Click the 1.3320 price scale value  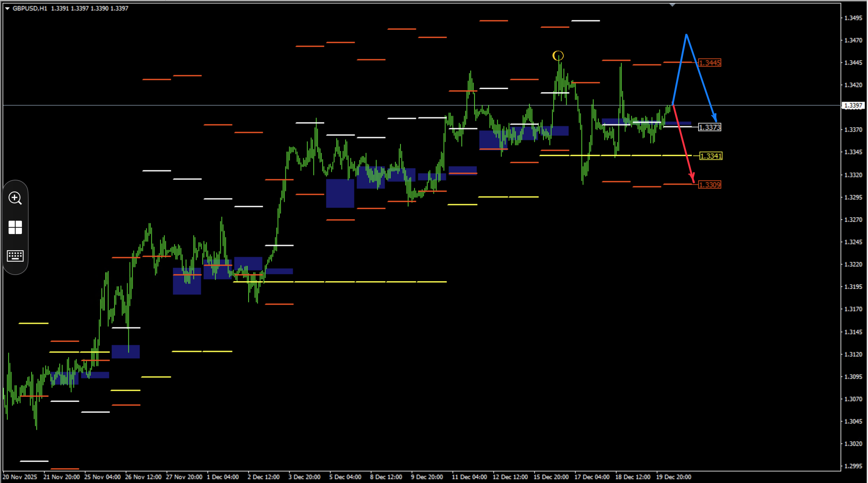point(853,175)
